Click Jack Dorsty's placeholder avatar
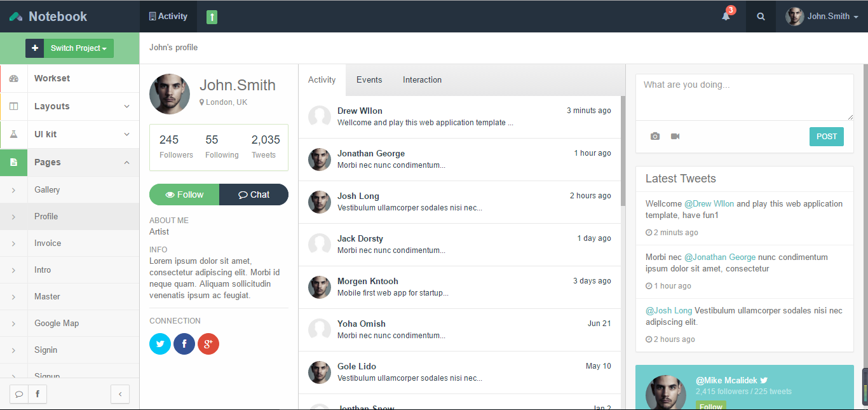Image resolution: width=868 pixels, height=410 pixels. coord(320,245)
